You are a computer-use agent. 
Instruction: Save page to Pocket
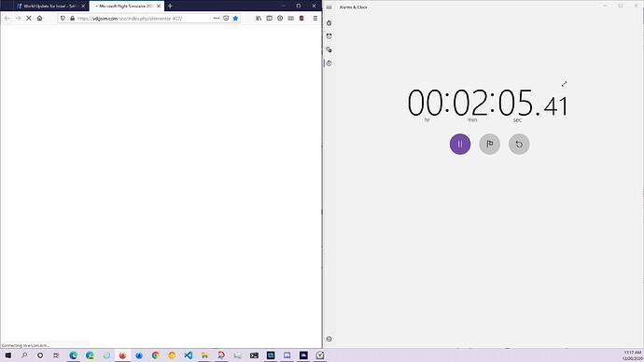click(226, 18)
